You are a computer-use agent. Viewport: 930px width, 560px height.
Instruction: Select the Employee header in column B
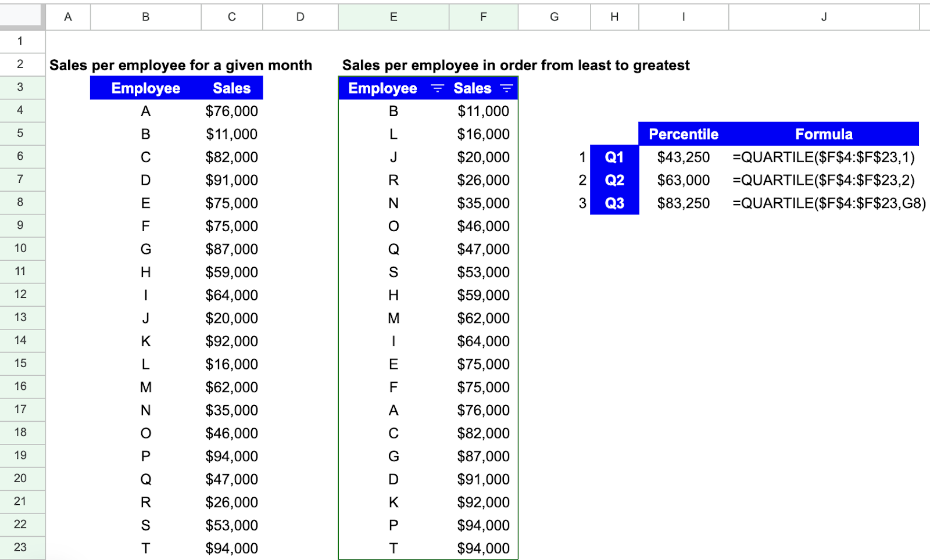(146, 88)
